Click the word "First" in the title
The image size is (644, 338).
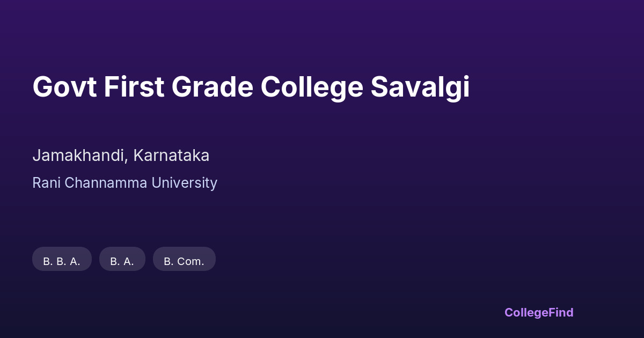tap(134, 87)
